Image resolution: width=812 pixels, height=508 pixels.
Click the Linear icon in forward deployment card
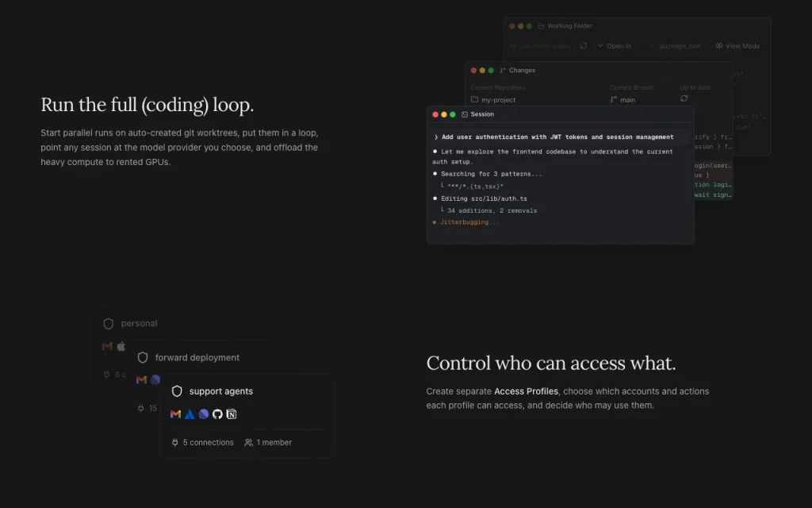[x=155, y=379]
